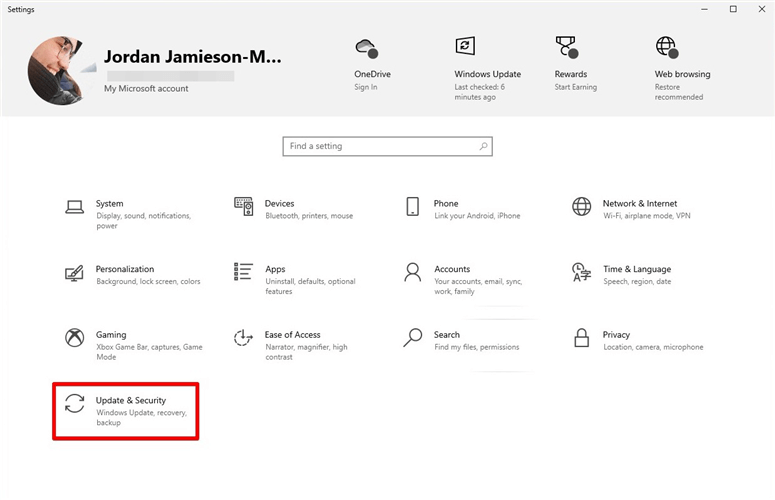Click 'Find my files, permissions' description
Viewport: 775px width, 500px height.
(476, 347)
